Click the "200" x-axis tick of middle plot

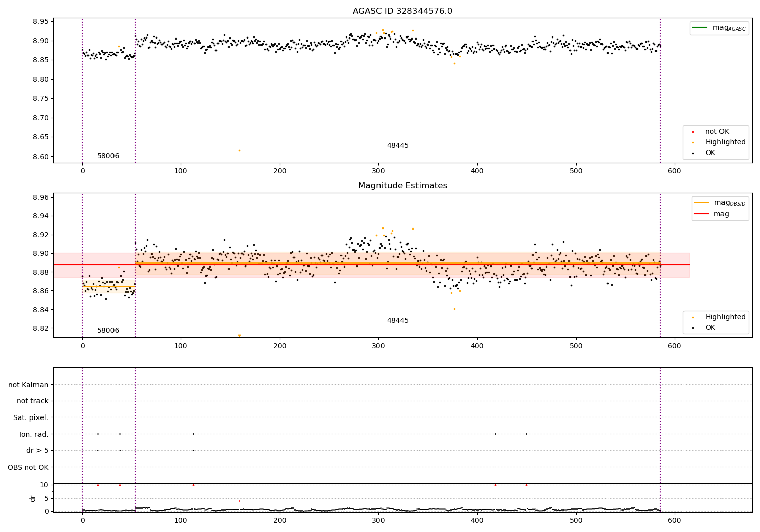coord(280,346)
